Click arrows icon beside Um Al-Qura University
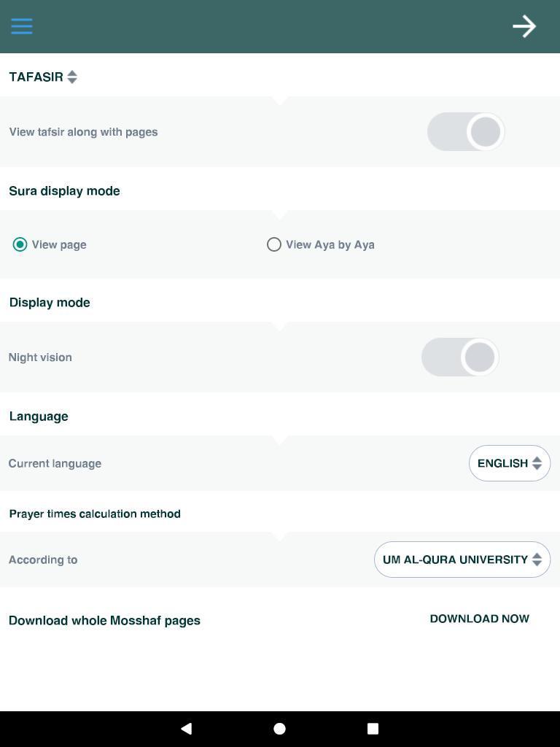This screenshot has height=747, width=560. pos(537,560)
